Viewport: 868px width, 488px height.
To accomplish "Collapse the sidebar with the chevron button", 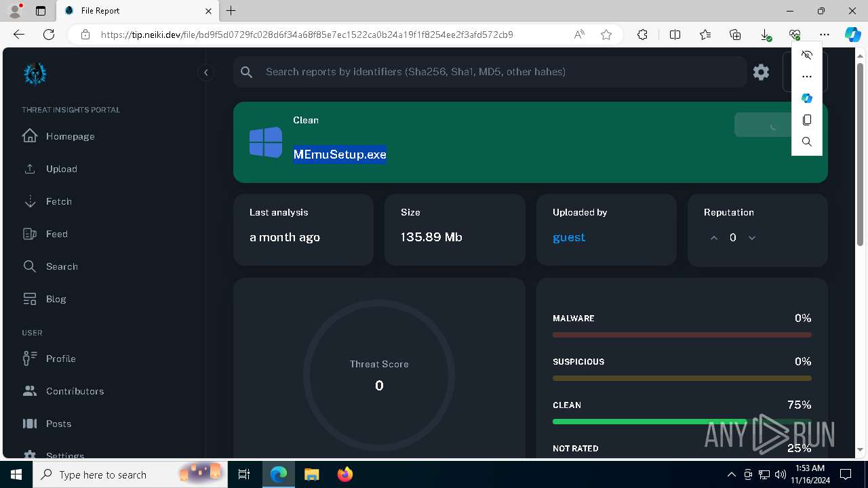I will (205, 73).
